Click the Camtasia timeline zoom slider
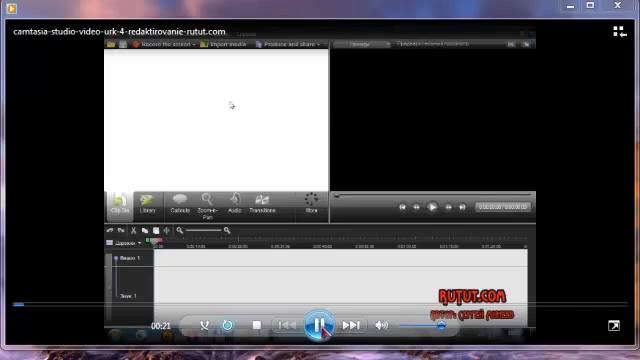 click(x=203, y=231)
